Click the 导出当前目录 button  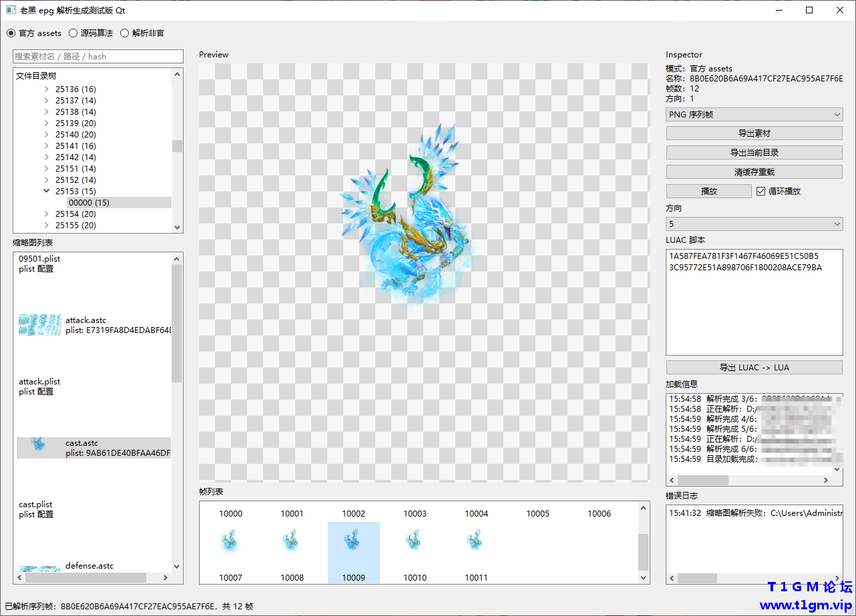click(x=754, y=153)
